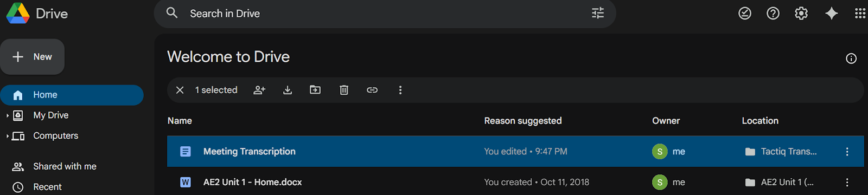The image size is (868, 195).
Task: Open the offline ready status icon
Action: [745, 14]
